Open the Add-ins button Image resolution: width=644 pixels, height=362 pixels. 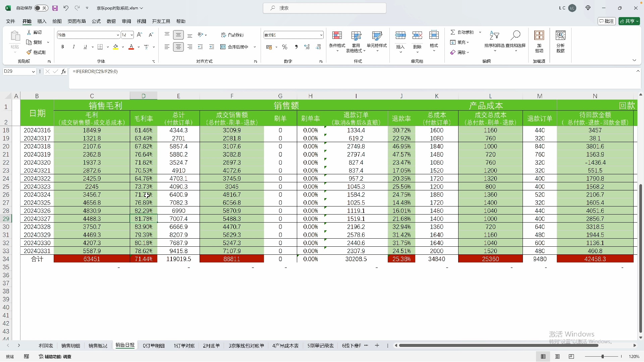(539, 42)
